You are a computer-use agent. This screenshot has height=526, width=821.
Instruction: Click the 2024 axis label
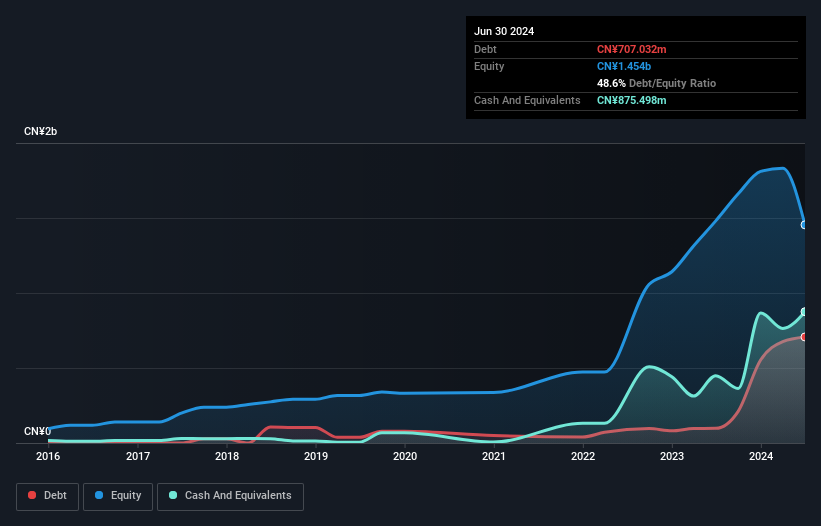[x=761, y=456]
